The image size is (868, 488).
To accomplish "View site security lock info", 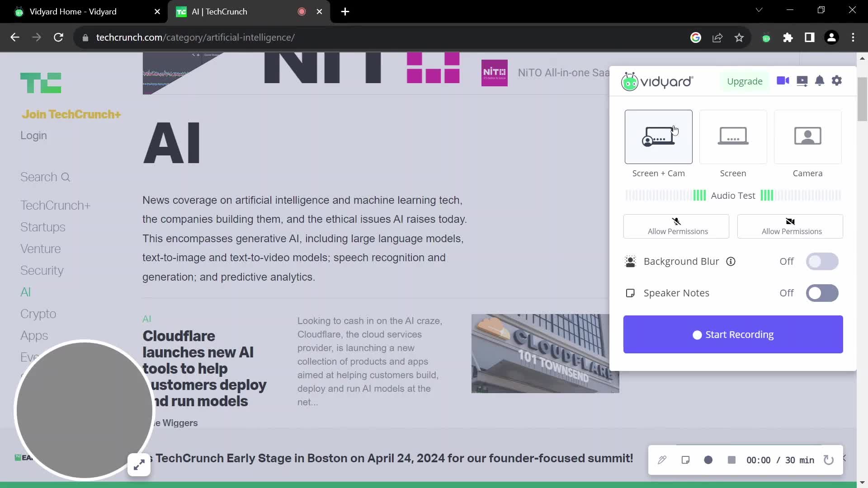I will (x=85, y=38).
